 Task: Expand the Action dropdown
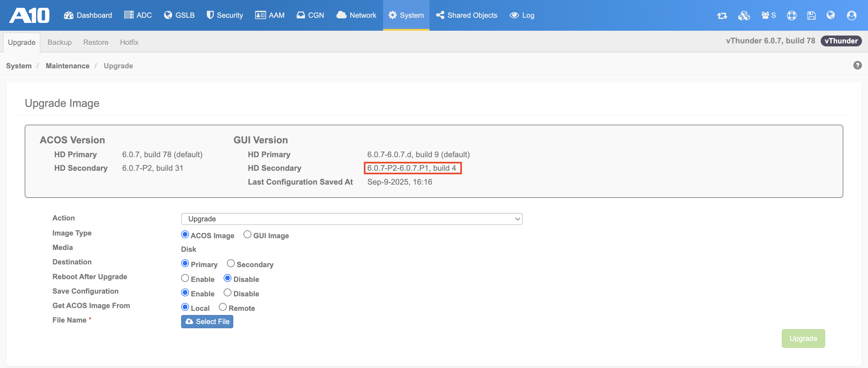(x=351, y=219)
